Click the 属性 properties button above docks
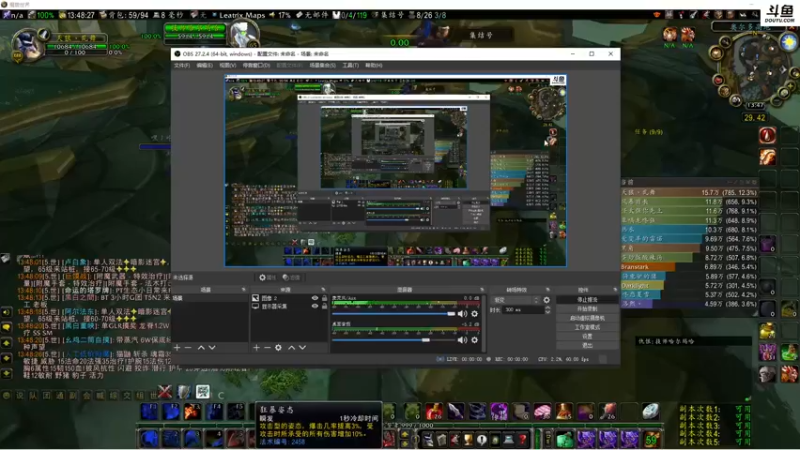Image resolution: width=800 pixels, height=450 pixels. (267, 278)
